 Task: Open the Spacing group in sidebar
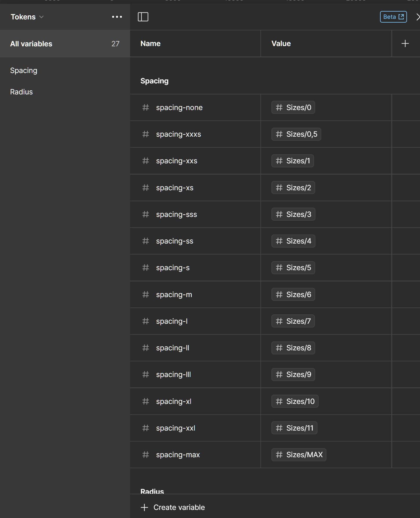coord(24,70)
